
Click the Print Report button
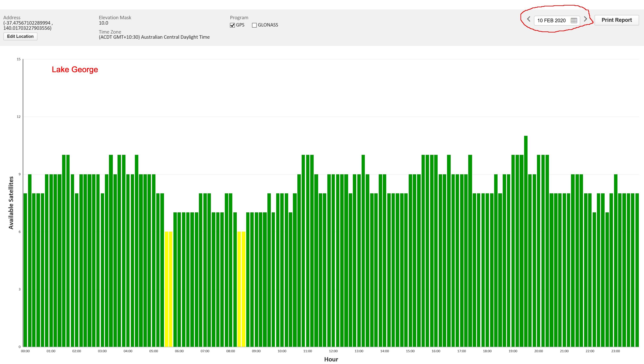point(616,20)
